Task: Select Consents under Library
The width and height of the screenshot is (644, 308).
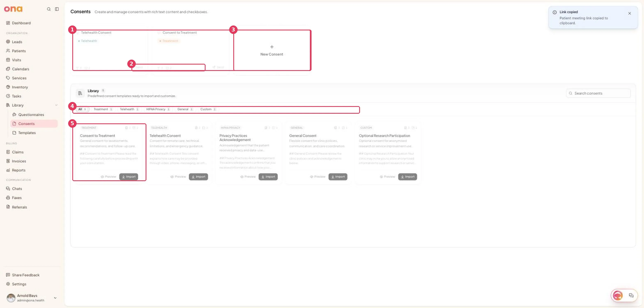Action: [34, 124]
